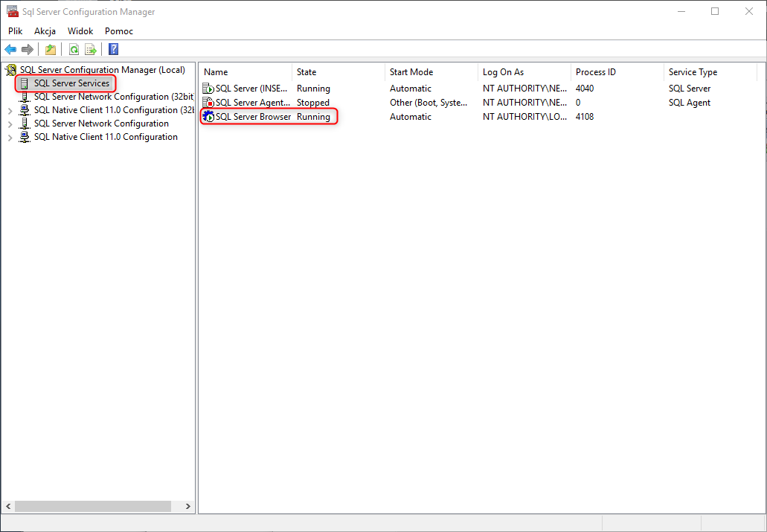This screenshot has height=532, width=767.
Task: Open the Help toolbar icon
Action: 114,49
